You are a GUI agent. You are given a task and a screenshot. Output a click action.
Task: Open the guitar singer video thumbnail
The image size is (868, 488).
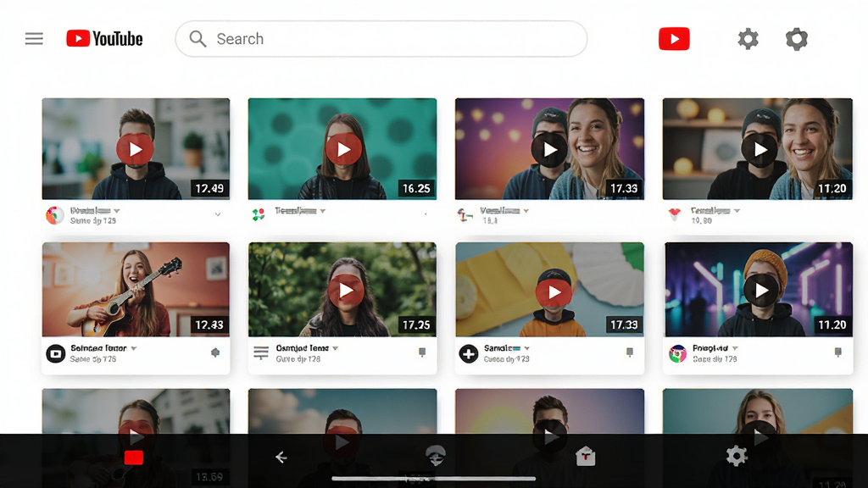coord(136,290)
